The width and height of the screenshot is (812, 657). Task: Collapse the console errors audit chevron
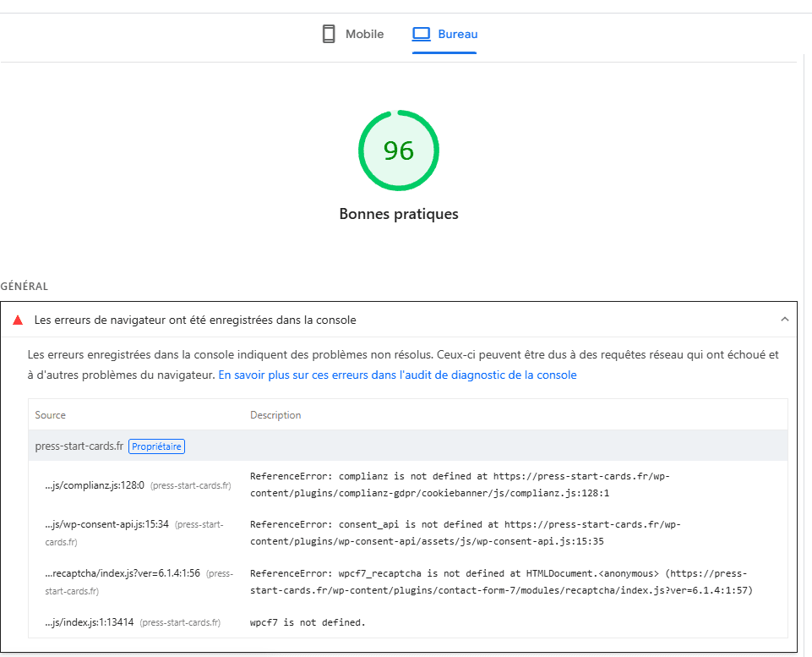pos(784,320)
